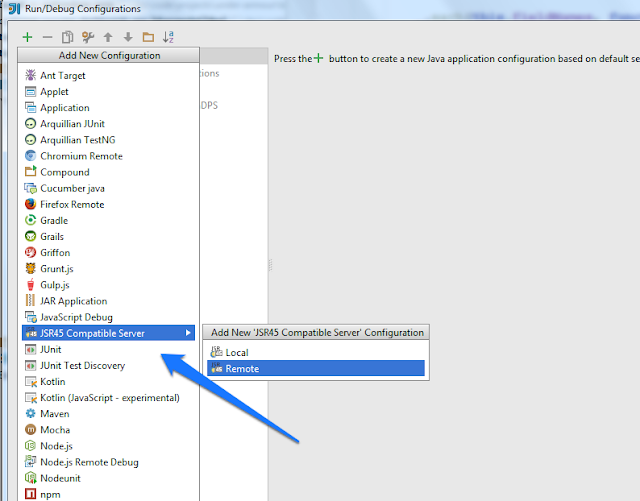Choose Node.js configuration type
640x501 pixels.
coord(108,446)
